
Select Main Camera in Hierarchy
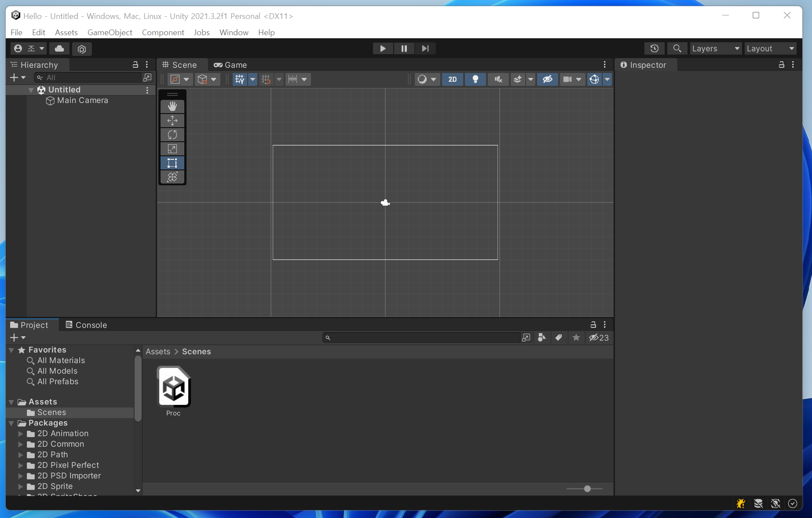(83, 100)
